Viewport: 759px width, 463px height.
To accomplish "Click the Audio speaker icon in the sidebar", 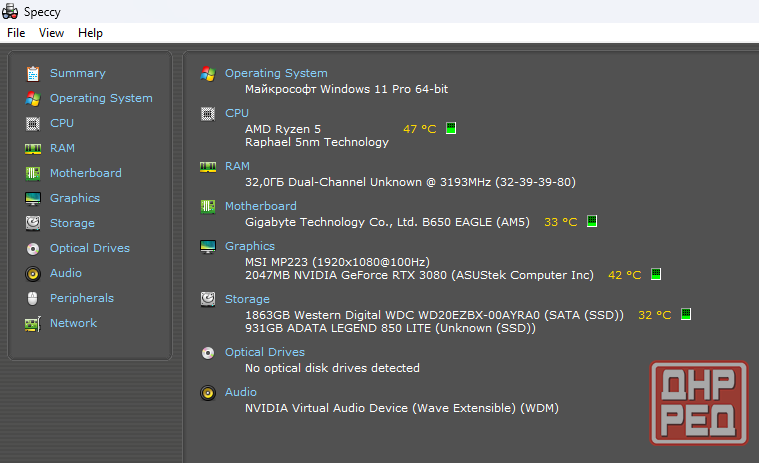I will pos(33,274).
